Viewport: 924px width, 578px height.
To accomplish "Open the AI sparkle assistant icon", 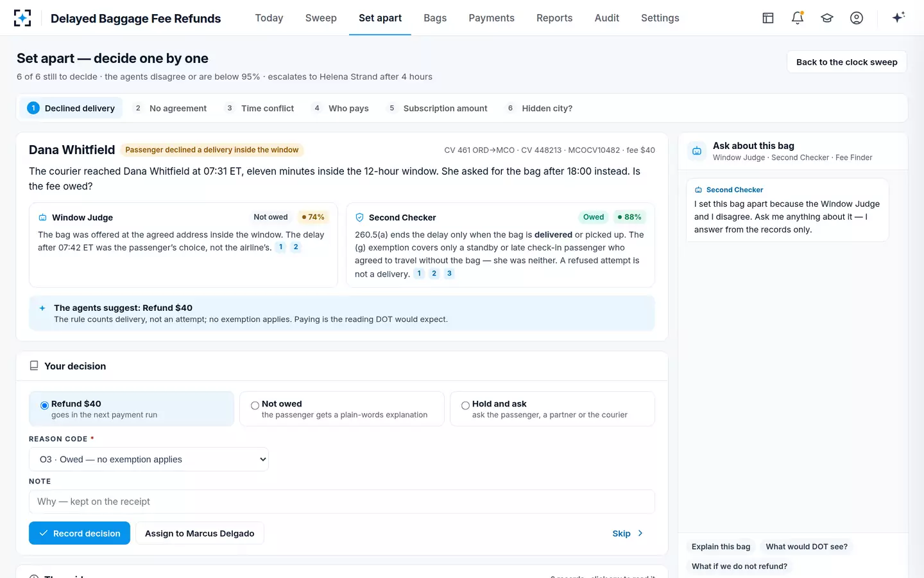I will 898,17.
